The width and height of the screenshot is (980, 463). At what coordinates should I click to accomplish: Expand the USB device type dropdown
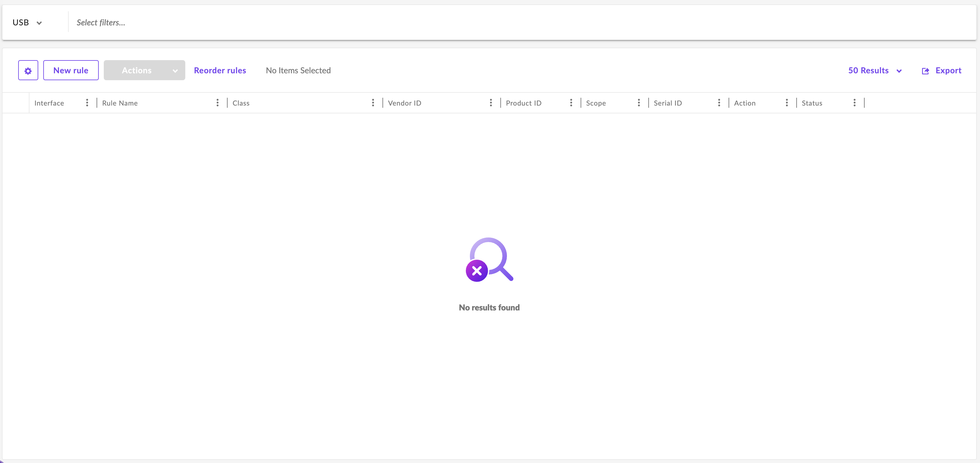(27, 23)
